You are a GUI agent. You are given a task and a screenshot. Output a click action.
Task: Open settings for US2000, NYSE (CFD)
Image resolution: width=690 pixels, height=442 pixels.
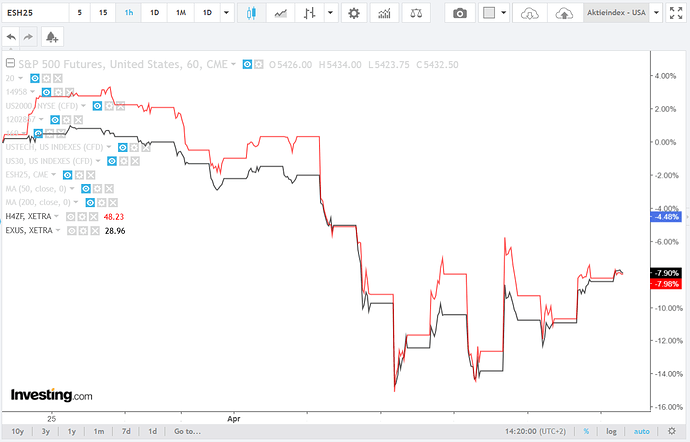tap(109, 106)
